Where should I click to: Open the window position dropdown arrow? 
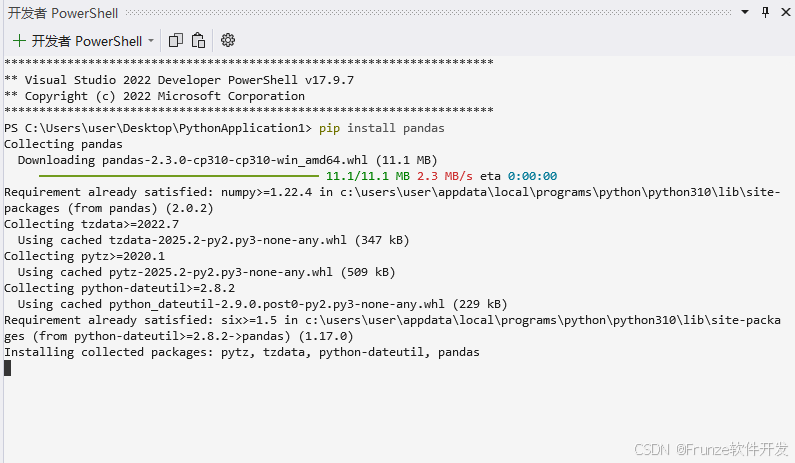[745, 12]
